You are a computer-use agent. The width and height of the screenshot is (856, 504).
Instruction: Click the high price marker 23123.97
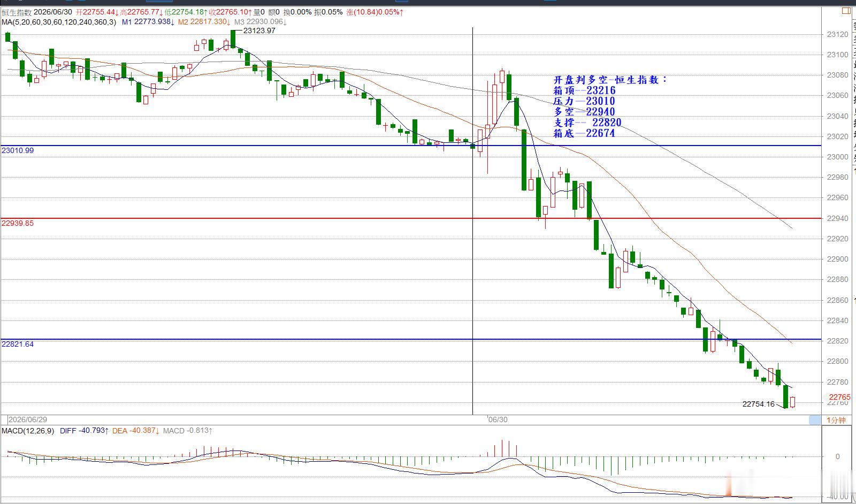259,30
